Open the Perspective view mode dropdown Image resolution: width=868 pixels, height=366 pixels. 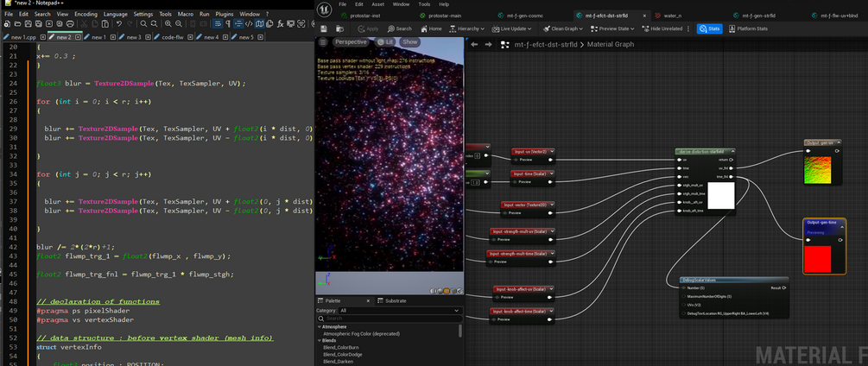coord(351,42)
